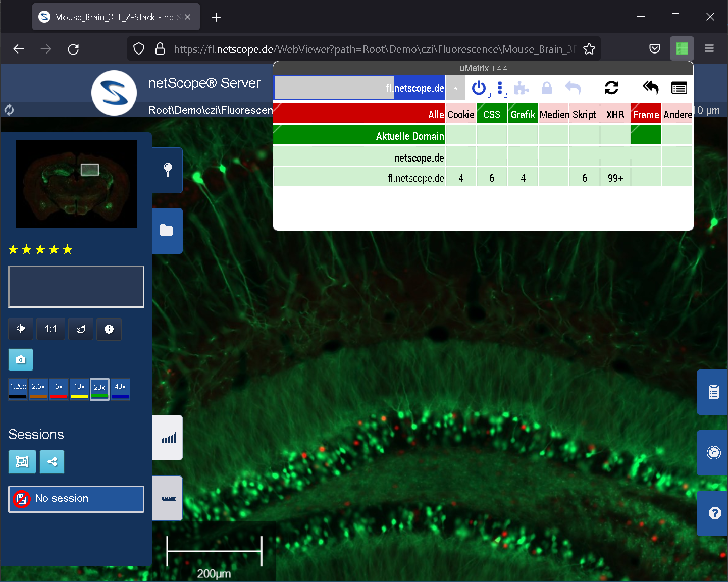
Task: Open the help question mark side tab
Action: 713,513
